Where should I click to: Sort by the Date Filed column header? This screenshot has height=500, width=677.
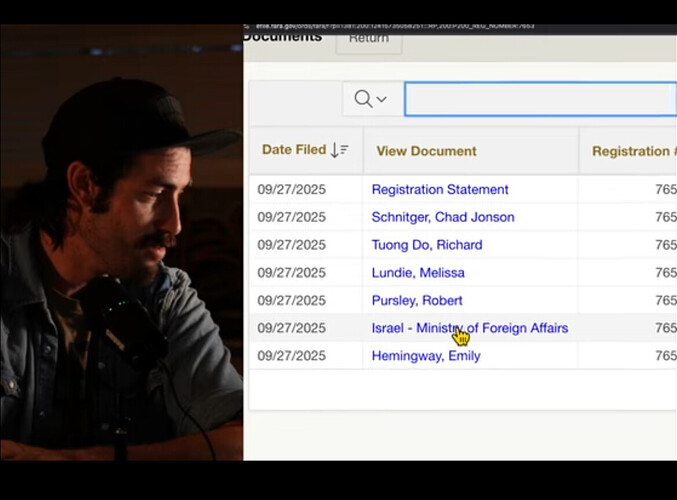click(294, 150)
